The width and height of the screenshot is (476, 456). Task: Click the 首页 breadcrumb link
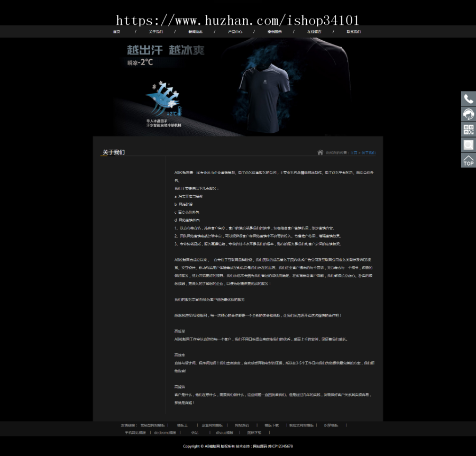coord(354,153)
